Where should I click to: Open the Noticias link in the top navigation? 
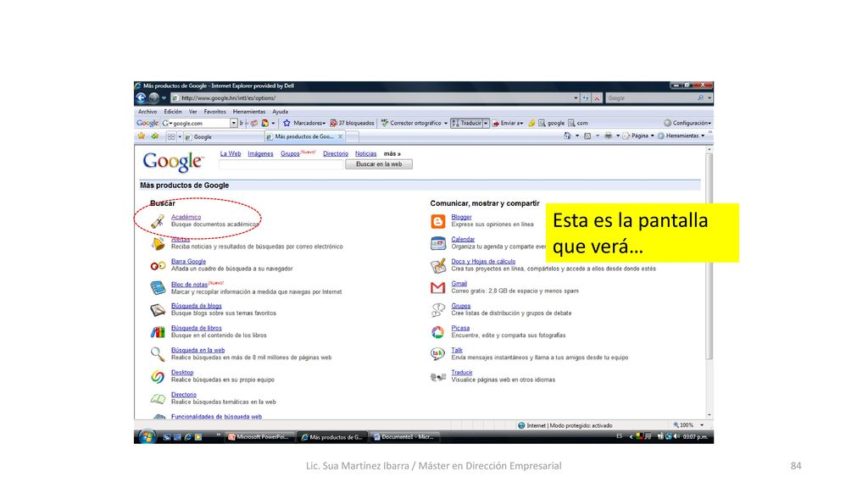click(x=366, y=154)
